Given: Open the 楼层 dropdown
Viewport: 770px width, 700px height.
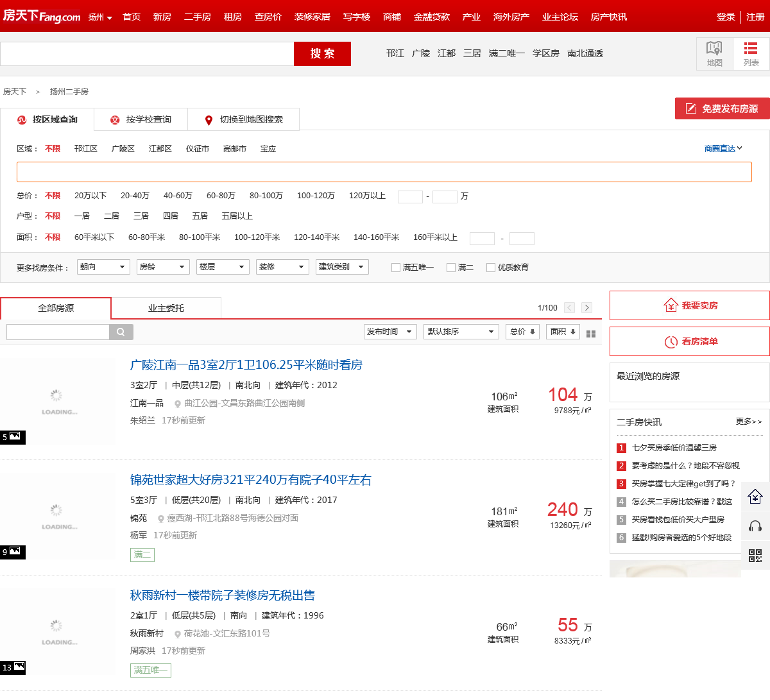Looking at the screenshot, I should [x=223, y=267].
